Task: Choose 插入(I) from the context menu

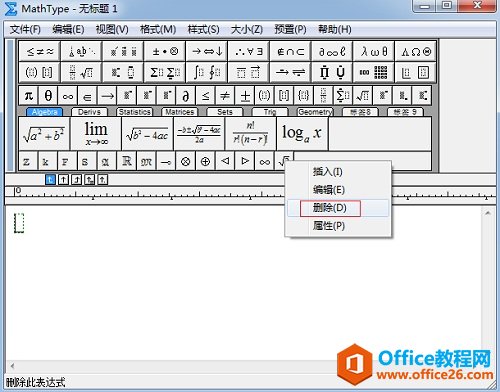Action: click(x=338, y=172)
